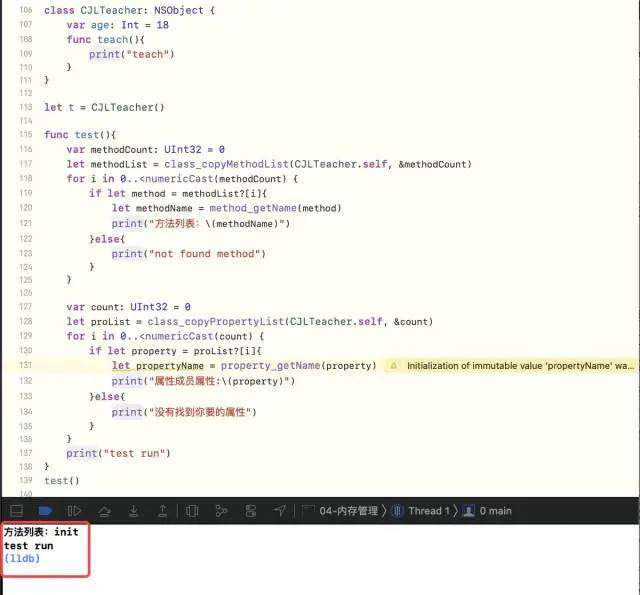640x595 pixels.
Task: Open Debug Memory Graph icon
Action: [x=221, y=511]
